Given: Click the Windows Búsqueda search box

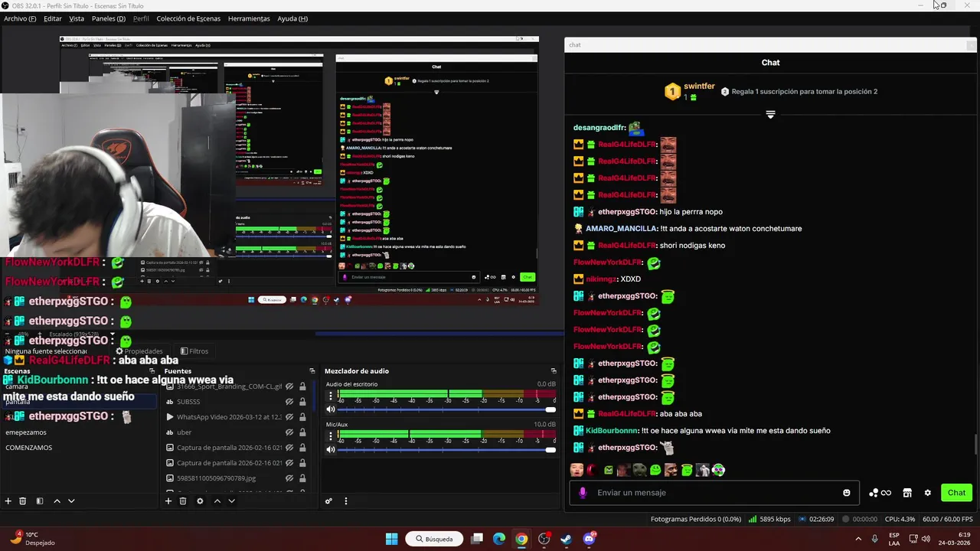Looking at the screenshot, I should coord(434,539).
